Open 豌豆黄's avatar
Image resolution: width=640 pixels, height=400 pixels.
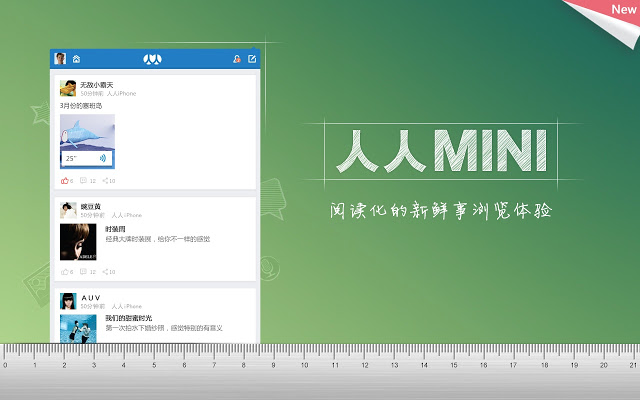click(68, 210)
